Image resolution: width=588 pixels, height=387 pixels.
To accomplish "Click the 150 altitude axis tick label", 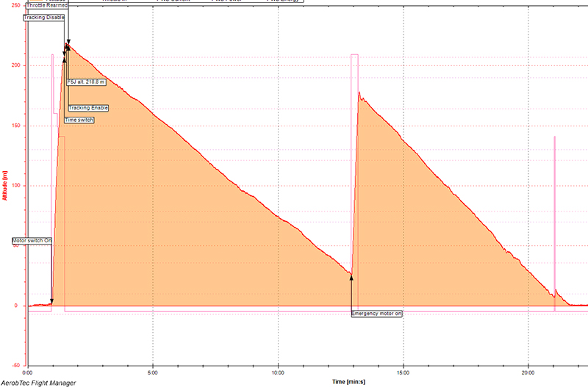I will [18, 126].
